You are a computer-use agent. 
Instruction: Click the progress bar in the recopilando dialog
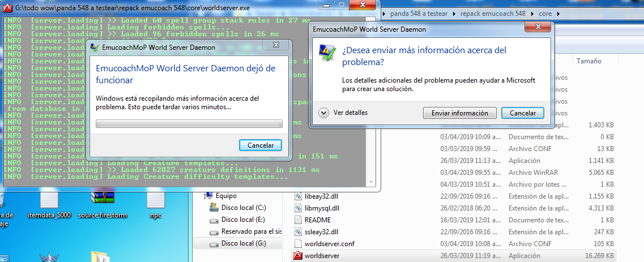pyautogui.click(x=189, y=124)
